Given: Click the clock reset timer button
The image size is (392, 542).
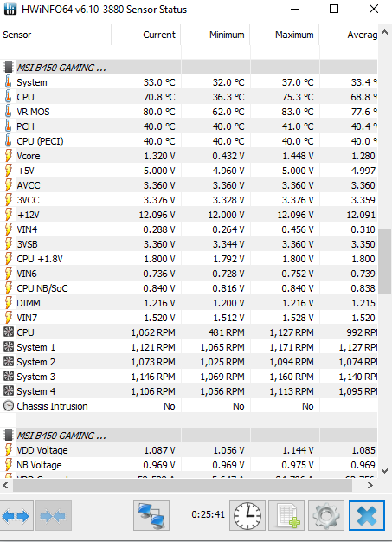Looking at the screenshot, I should pyautogui.click(x=247, y=515).
